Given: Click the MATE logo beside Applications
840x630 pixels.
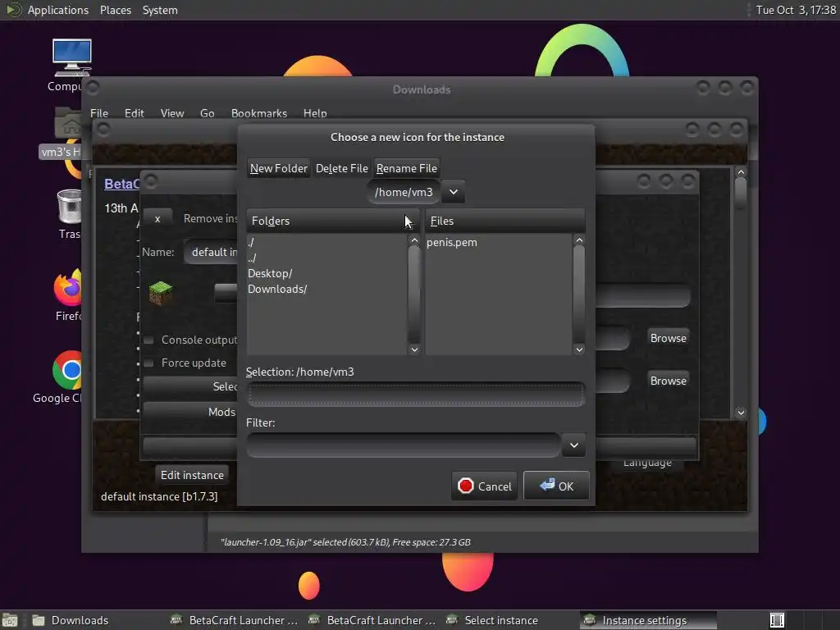Looking at the screenshot, I should pyautogui.click(x=13, y=10).
